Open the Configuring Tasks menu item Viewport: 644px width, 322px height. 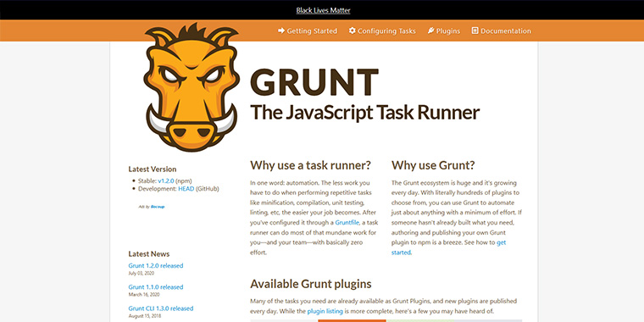tap(382, 31)
